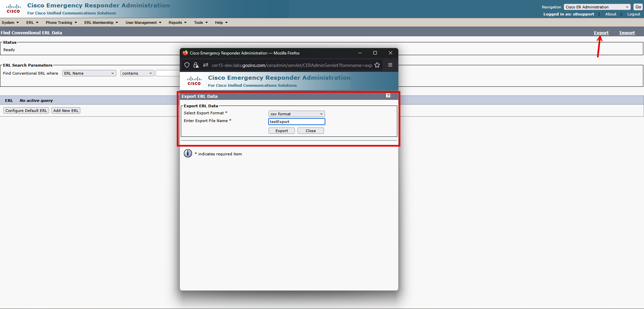Close the Firefox popup window

pyautogui.click(x=391, y=53)
